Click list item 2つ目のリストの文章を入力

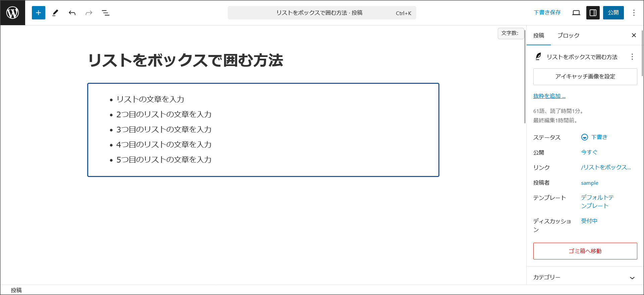164,114
